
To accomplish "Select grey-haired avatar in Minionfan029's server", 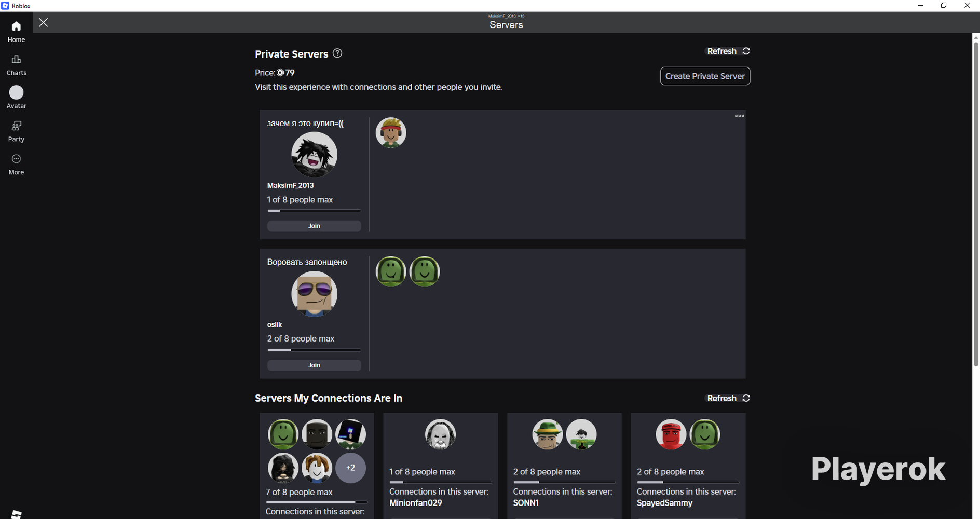I will (440, 434).
